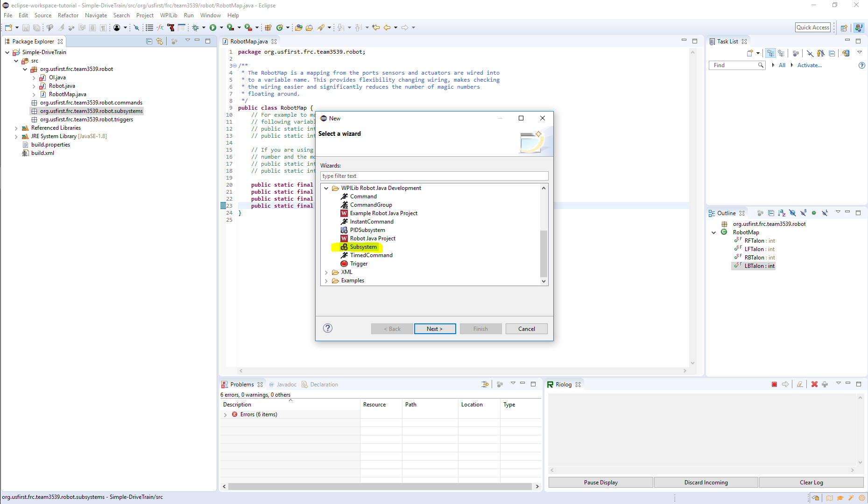Toggle Hide Static Fields in the Outline view
The image size is (868, 504).
pyautogui.click(x=804, y=213)
